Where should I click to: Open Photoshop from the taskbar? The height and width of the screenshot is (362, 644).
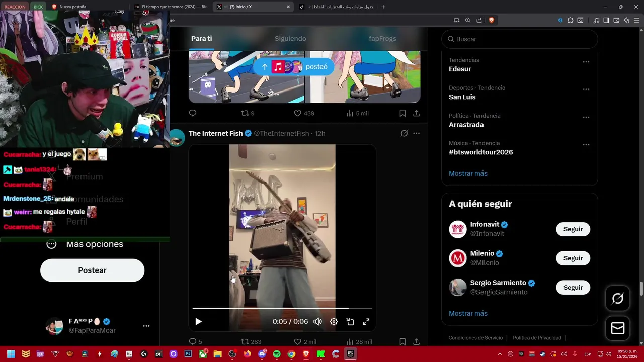coord(188,354)
